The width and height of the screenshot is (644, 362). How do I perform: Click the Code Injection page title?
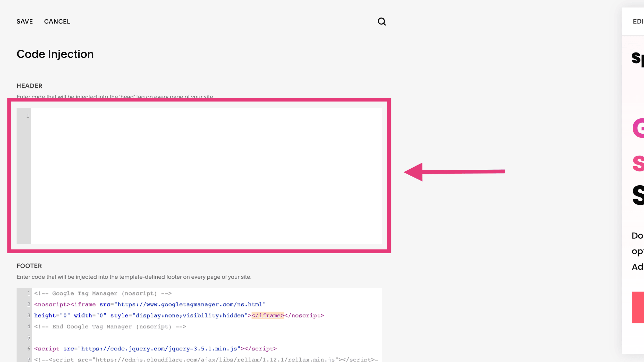pyautogui.click(x=55, y=54)
